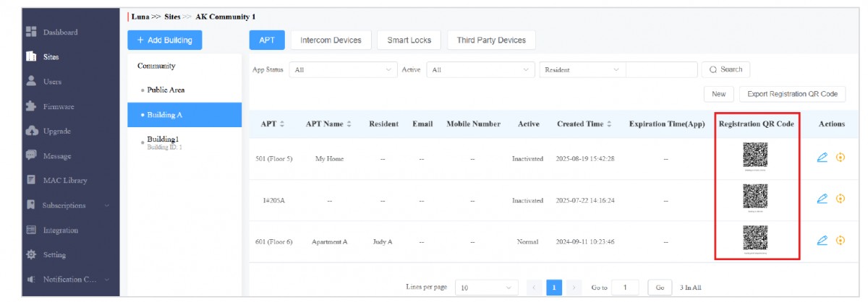
Task: Edit the 1#205A apartment row
Action: coord(822,199)
